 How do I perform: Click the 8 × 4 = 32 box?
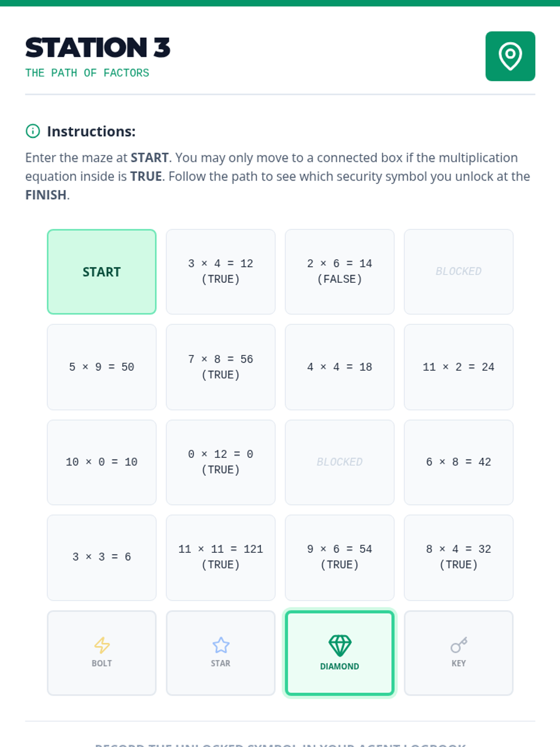(x=459, y=557)
